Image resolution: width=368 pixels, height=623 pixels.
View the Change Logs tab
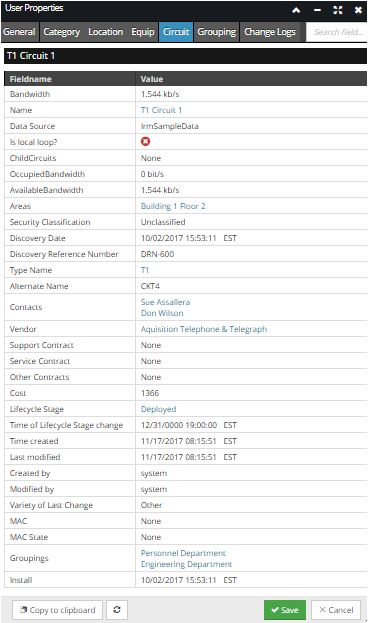(x=270, y=32)
